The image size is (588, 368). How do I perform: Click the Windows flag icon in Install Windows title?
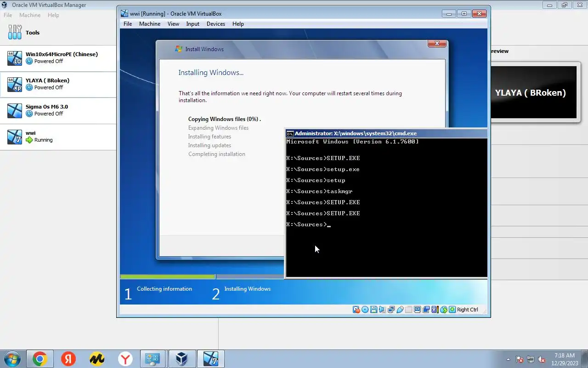pos(179,49)
